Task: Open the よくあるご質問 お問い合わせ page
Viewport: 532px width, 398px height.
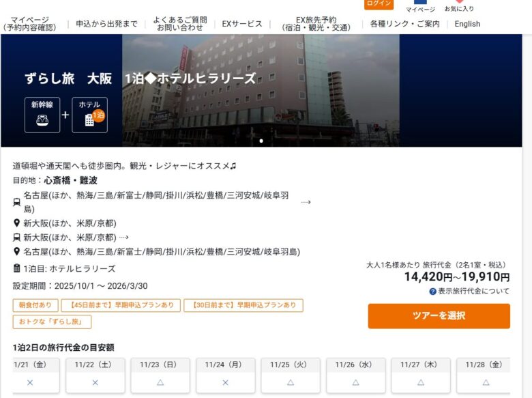Action: point(179,24)
